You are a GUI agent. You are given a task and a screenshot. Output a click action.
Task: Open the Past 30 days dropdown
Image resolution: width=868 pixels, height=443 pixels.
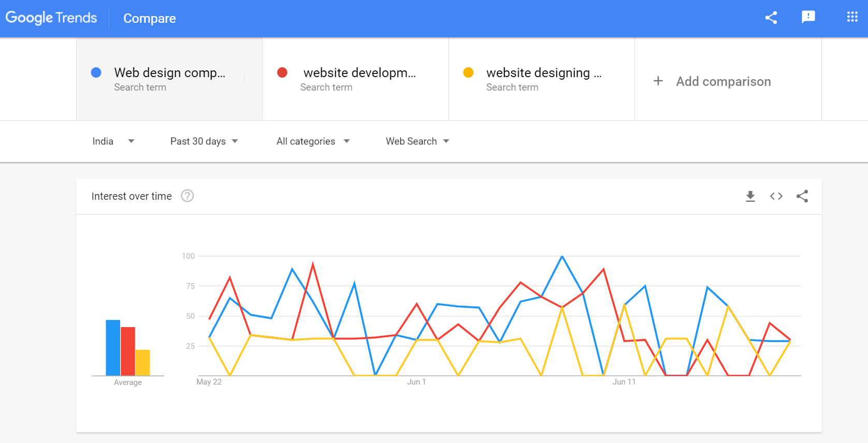point(204,141)
